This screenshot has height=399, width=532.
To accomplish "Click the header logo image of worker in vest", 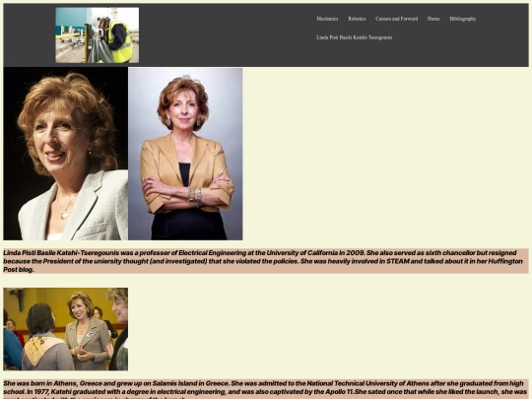I will (x=97, y=35).
